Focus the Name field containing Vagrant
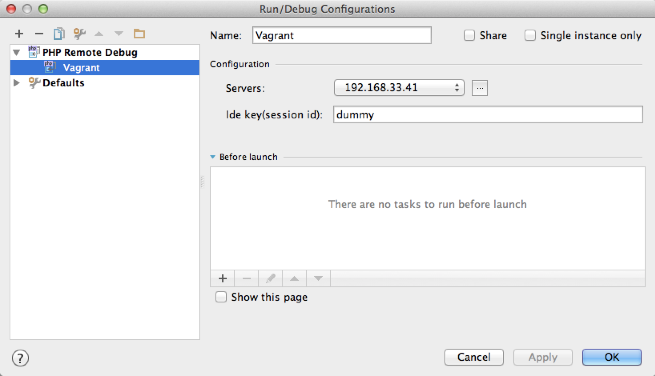The image size is (655, 376). (x=342, y=35)
